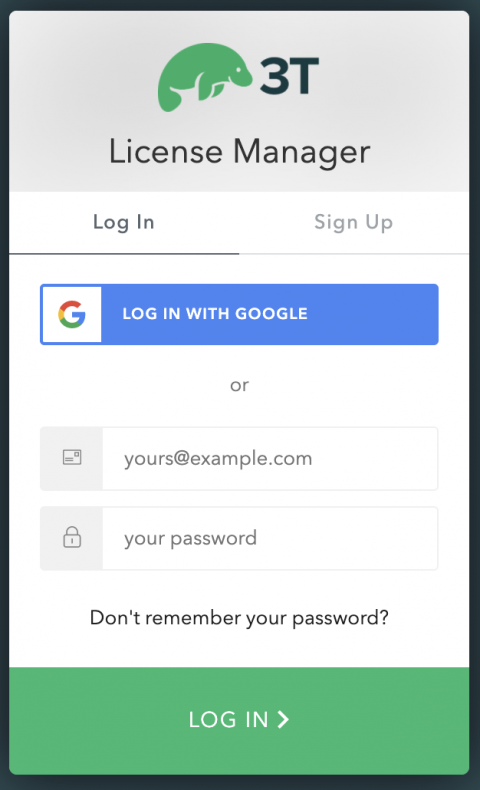Submit with the green LOG IN button
This screenshot has width=480, height=790.
pos(239,721)
